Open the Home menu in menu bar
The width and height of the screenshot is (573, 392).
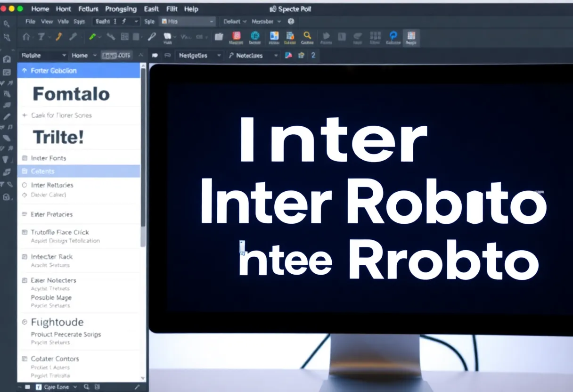pos(40,9)
